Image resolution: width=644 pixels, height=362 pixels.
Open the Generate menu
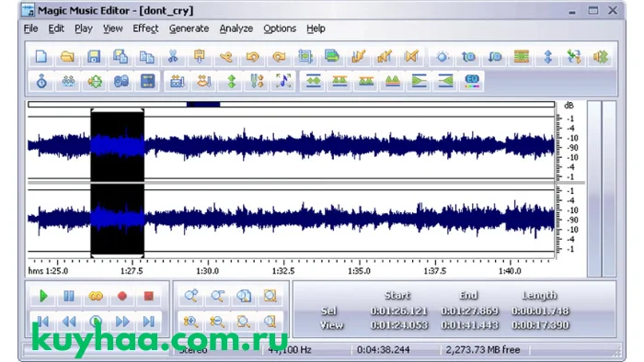pos(189,28)
